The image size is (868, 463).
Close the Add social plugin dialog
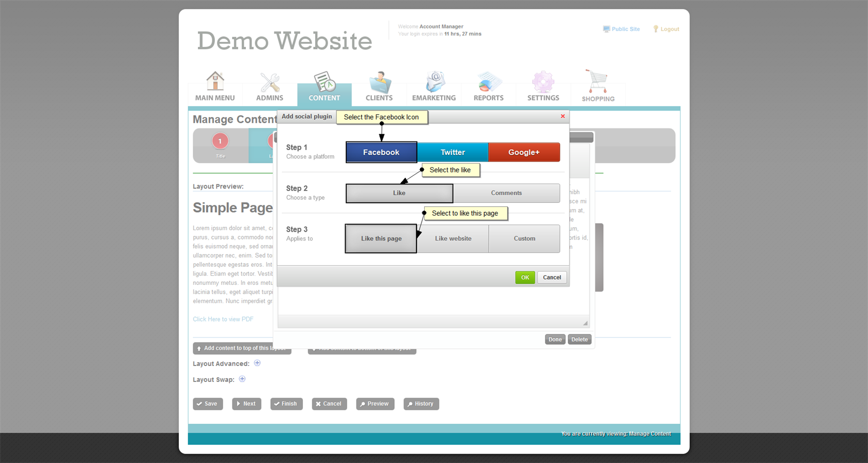coord(563,116)
